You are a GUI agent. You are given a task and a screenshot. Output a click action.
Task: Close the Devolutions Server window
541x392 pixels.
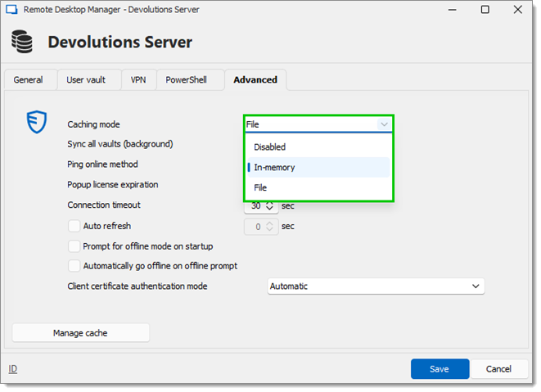coord(518,10)
